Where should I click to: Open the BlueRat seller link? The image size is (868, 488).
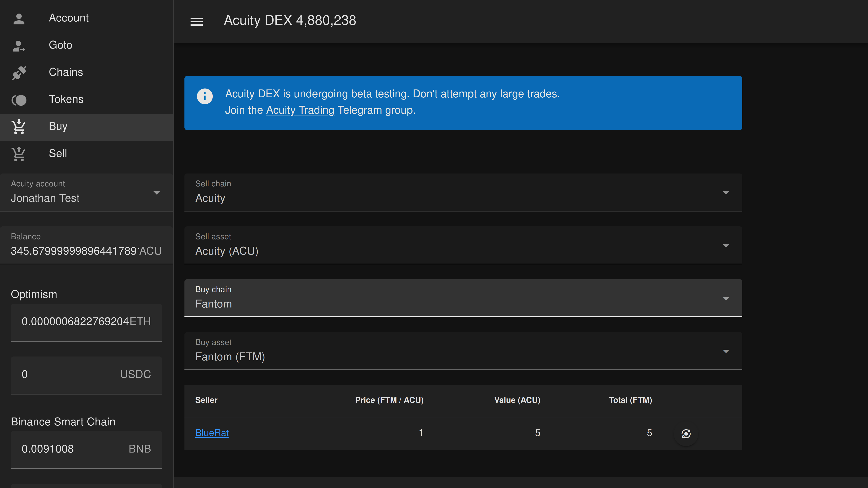click(212, 433)
